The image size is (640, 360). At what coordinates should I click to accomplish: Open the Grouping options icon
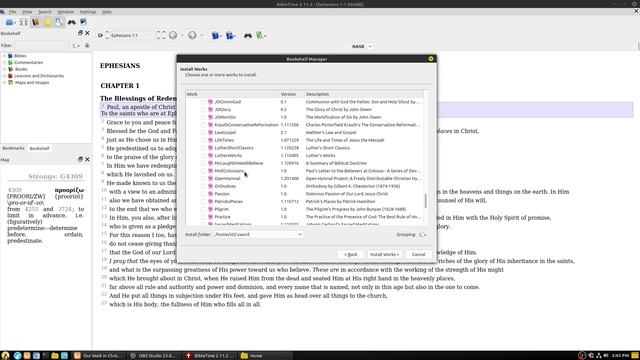pos(422,235)
